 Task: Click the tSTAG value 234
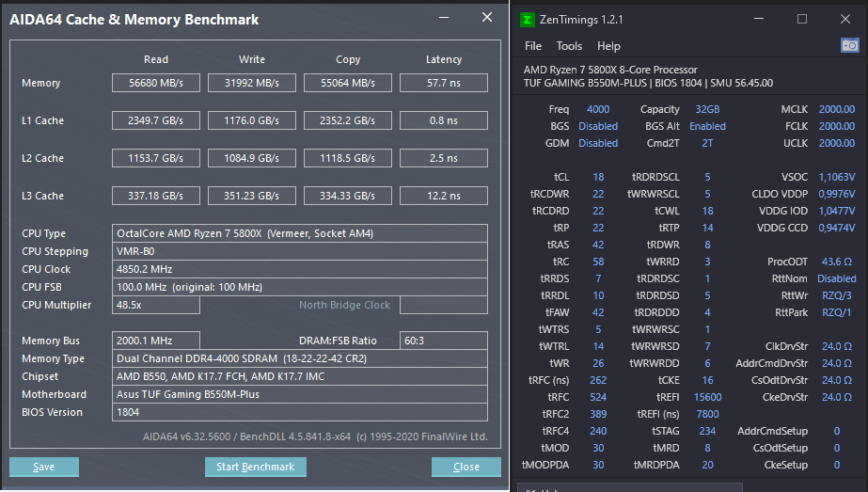tap(707, 431)
